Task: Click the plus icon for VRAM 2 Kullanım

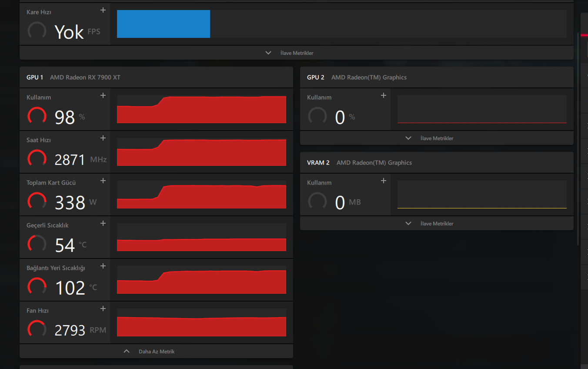Action: click(384, 181)
